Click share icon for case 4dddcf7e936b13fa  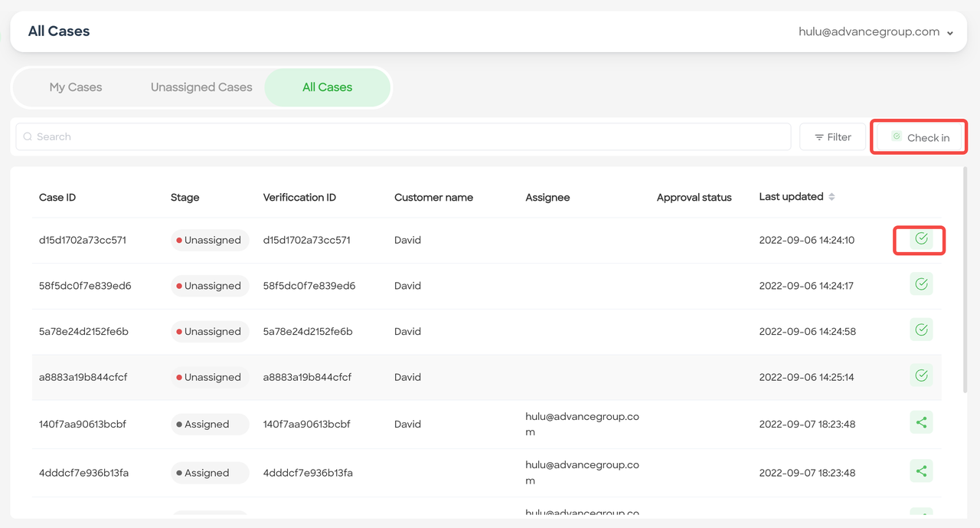point(921,471)
